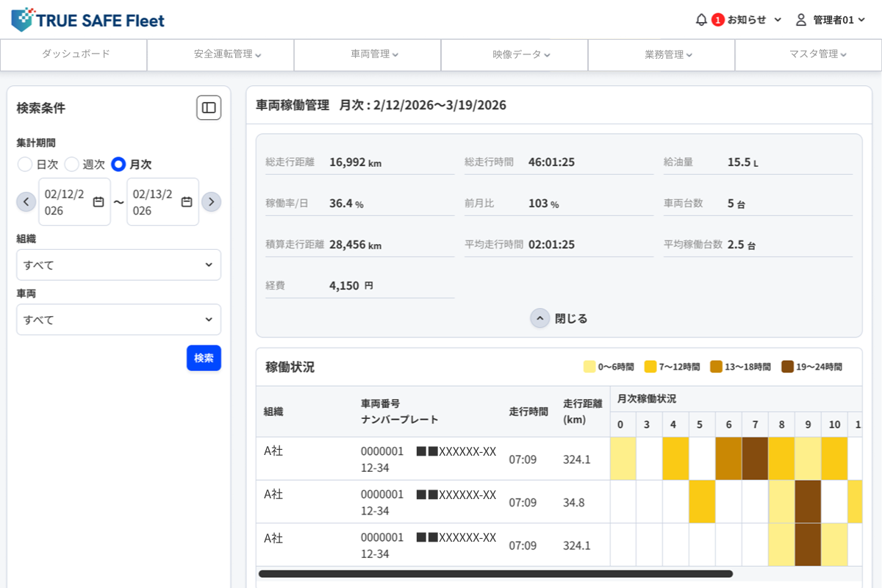Screen dimensions: 882x588
Task: Select 月次 radio button
Action: (118, 164)
